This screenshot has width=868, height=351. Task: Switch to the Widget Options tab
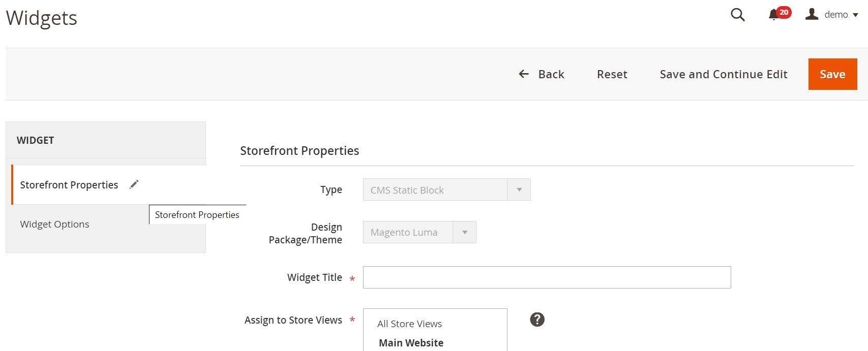(55, 224)
